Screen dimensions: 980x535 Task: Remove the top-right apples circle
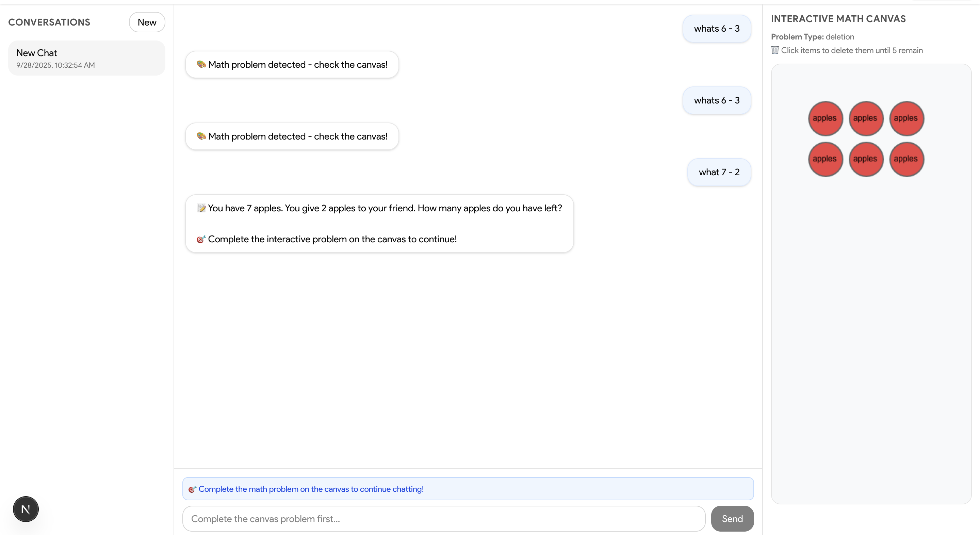click(x=906, y=118)
